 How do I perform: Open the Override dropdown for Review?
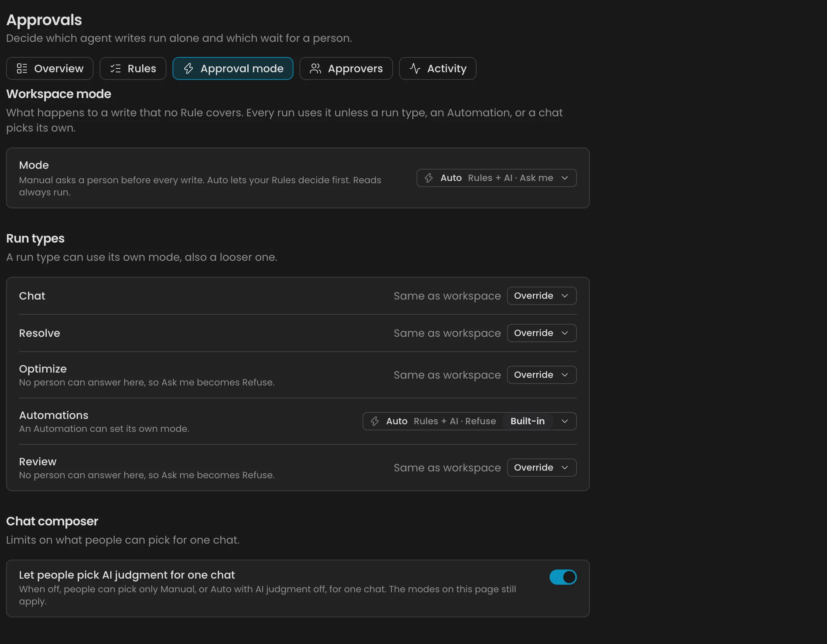(x=542, y=468)
